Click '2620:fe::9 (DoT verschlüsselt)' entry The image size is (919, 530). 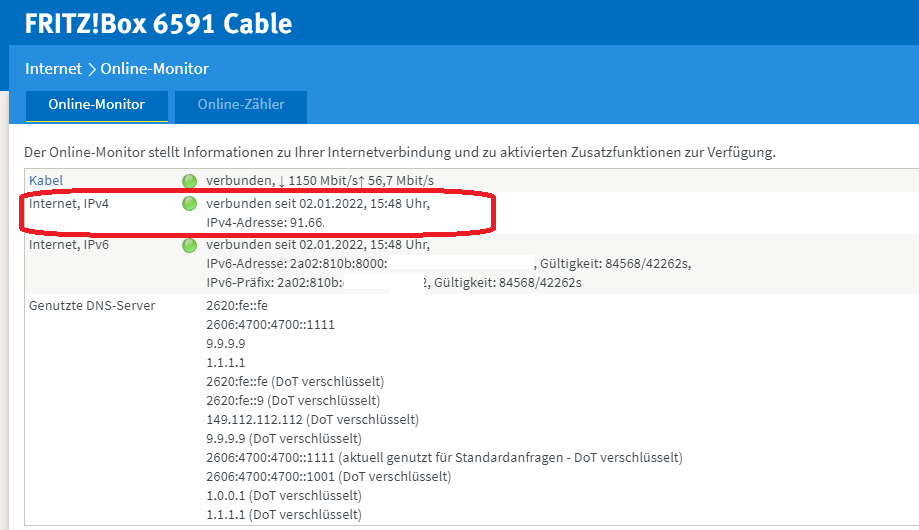pos(293,400)
